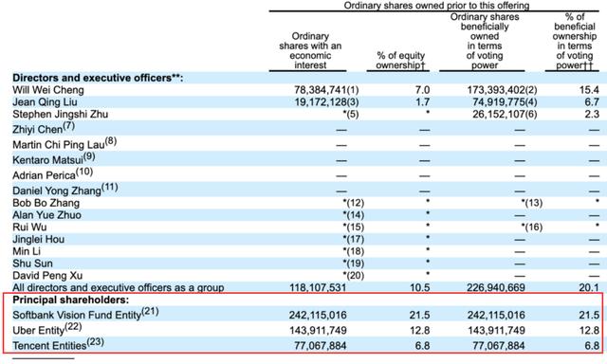Select the % of equity ownership column header

pyautogui.click(x=401, y=61)
